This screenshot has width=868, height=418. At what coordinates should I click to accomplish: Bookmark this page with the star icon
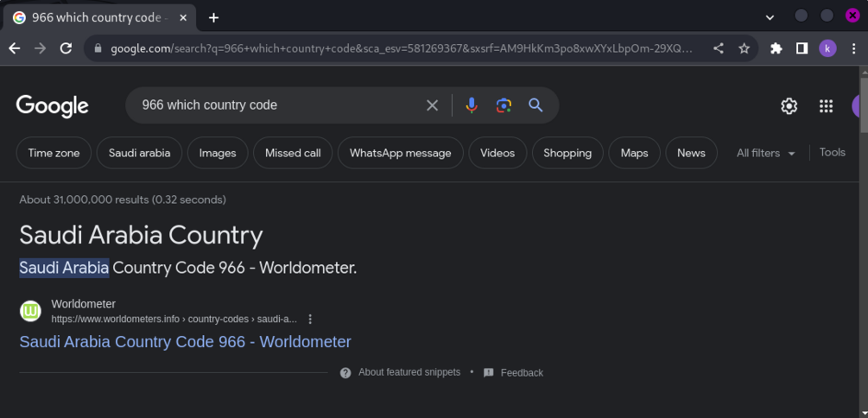click(744, 48)
